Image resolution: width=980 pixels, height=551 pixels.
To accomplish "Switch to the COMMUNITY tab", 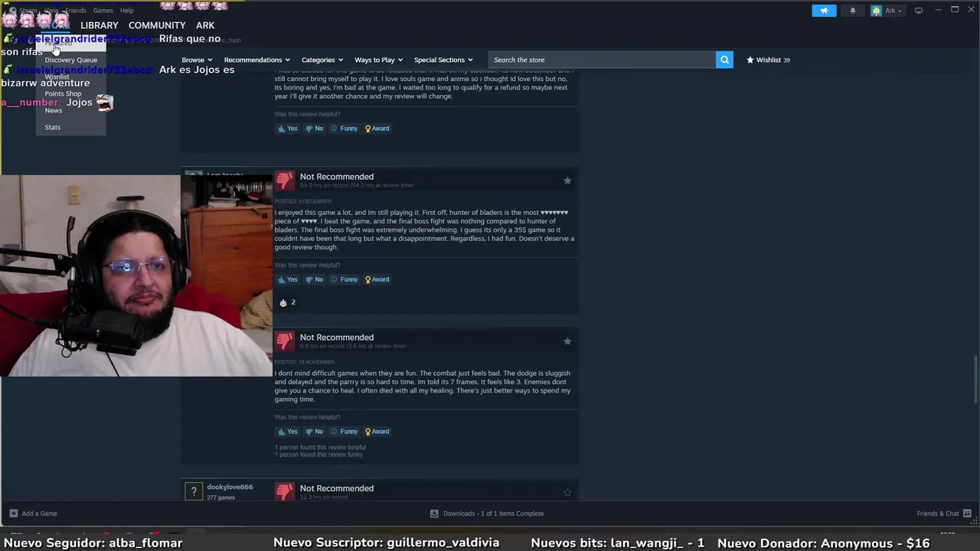I will click(x=157, y=25).
